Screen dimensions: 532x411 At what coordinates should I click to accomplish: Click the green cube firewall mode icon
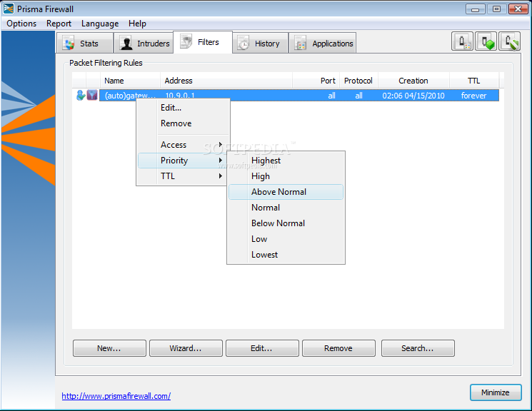pos(486,41)
